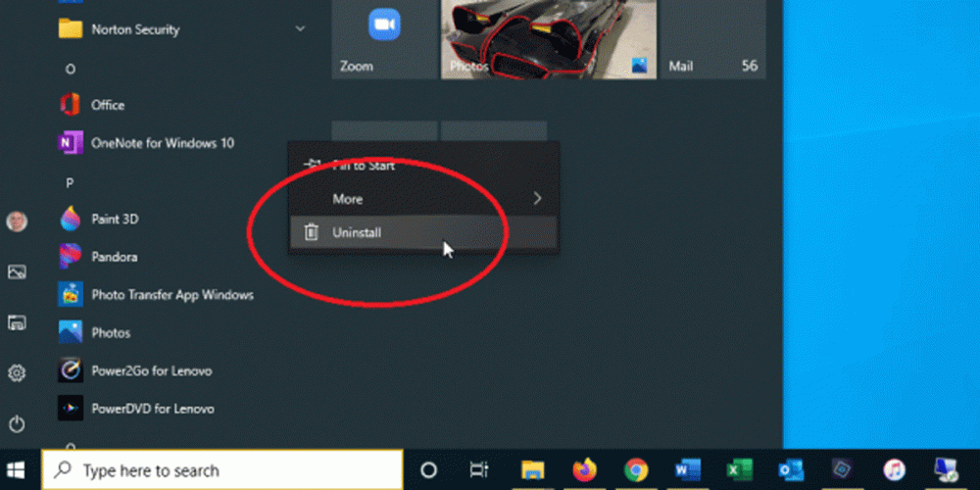Open the Mail tile

click(712, 37)
